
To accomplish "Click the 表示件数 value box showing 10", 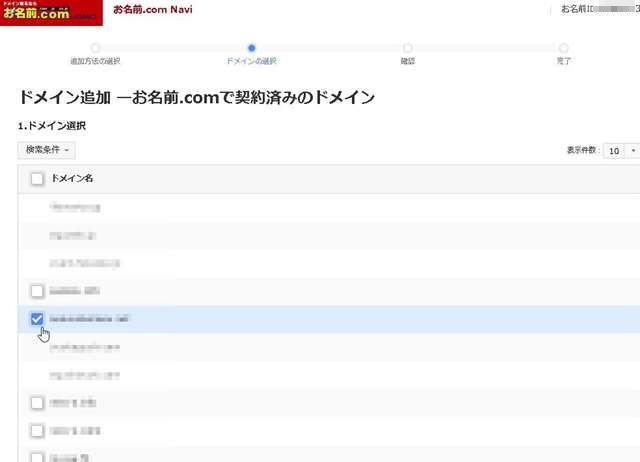I will [x=613, y=150].
